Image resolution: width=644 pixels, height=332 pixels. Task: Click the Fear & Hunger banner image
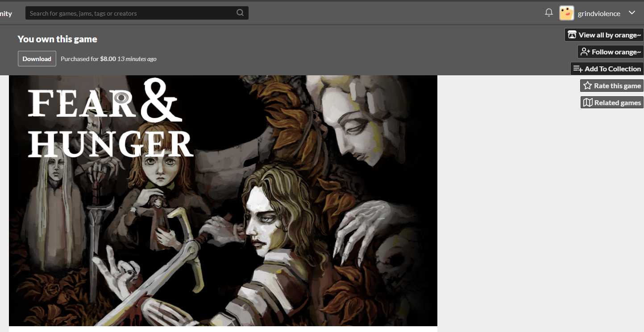tap(223, 201)
